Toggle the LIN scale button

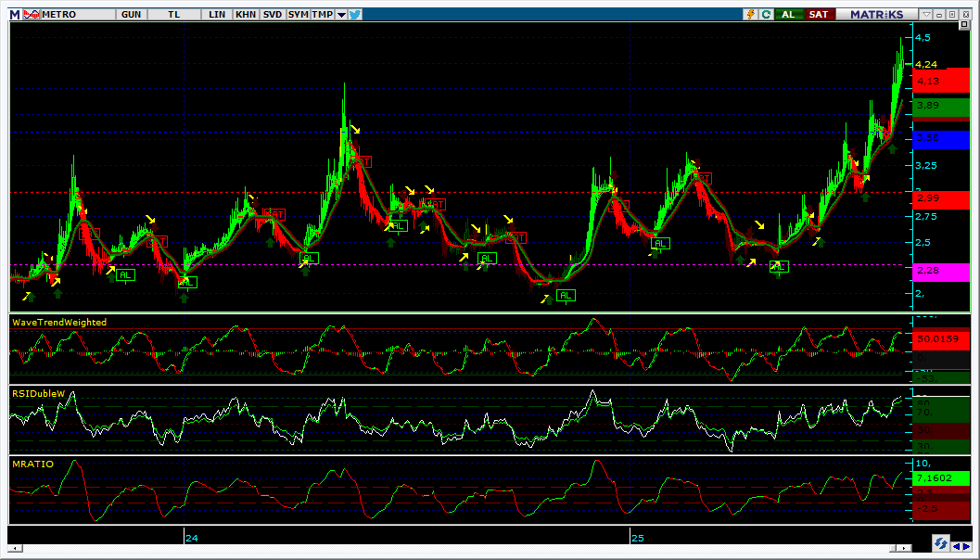pyautogui.click(x=217, y=15)
